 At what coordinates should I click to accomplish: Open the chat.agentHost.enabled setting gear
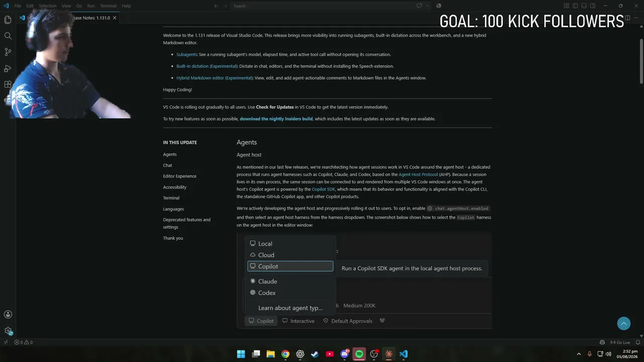430,208
